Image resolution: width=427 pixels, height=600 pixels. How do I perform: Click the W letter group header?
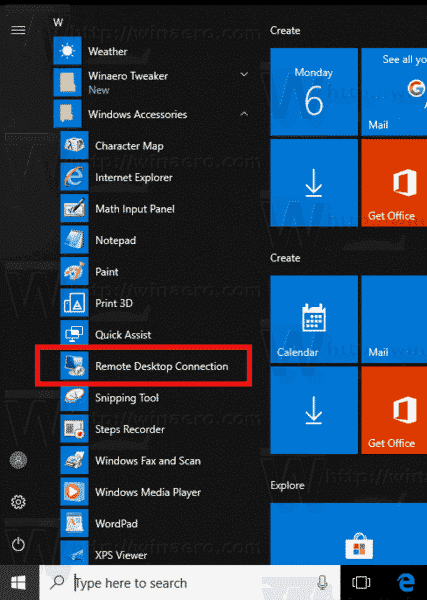click(x=58, y=22)
